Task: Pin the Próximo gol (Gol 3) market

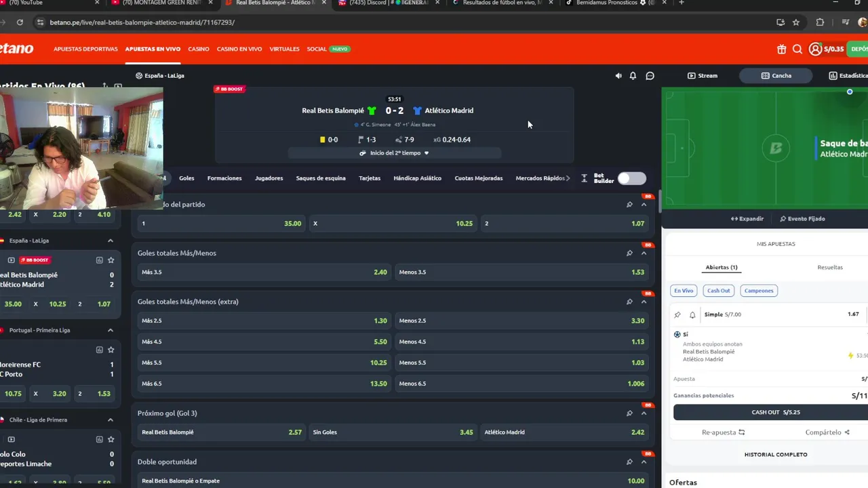Action: click(x=629, y=413)
